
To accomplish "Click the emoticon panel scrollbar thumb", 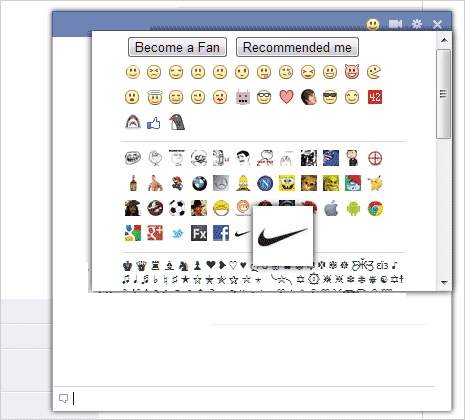I will tap(443, 94).
